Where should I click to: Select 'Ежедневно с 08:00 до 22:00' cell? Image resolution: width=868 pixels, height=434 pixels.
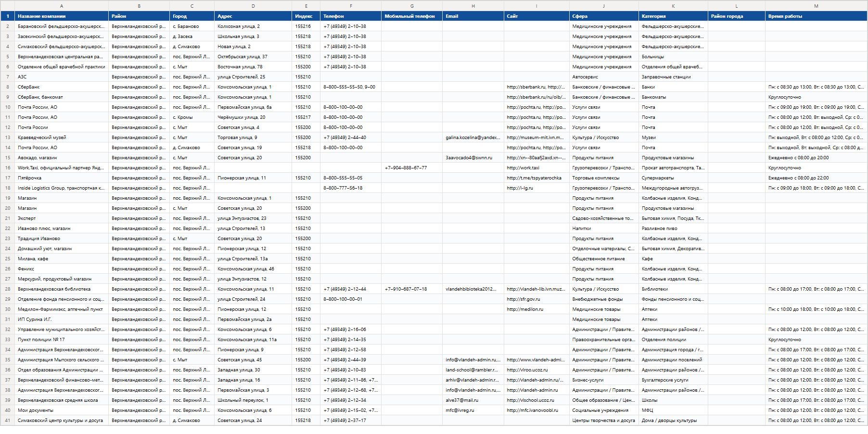pos(816,178)
